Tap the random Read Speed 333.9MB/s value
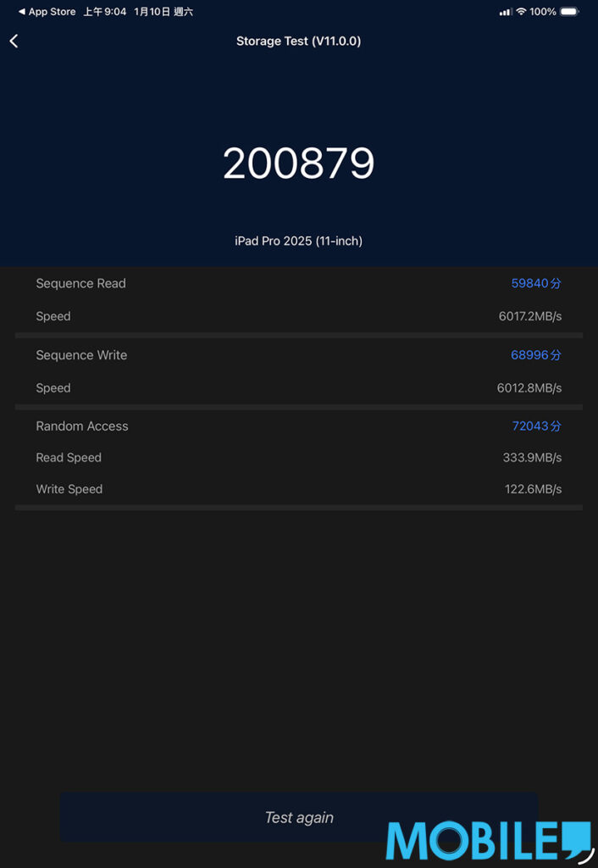The image size is (598, 868). [x=532, y=458]
